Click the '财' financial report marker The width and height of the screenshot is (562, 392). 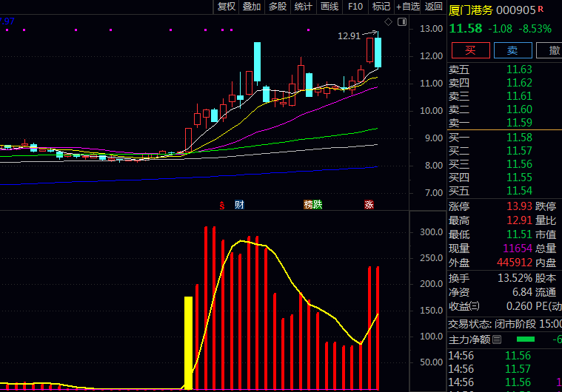tap(238, 205)
